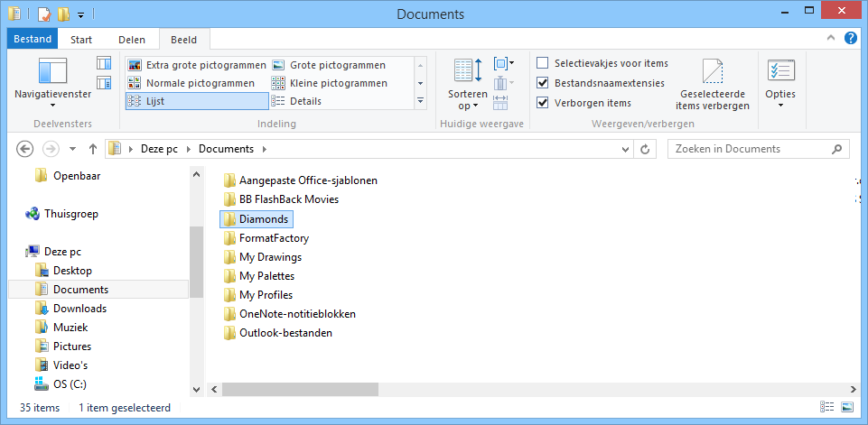Click the New folder quick access icon

pos(63,14)
